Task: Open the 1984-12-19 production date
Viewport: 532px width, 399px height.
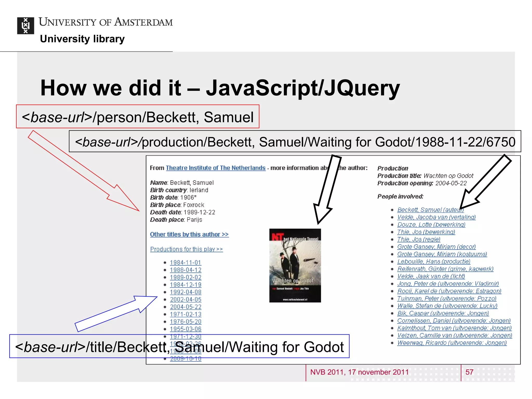Action: 186,285
